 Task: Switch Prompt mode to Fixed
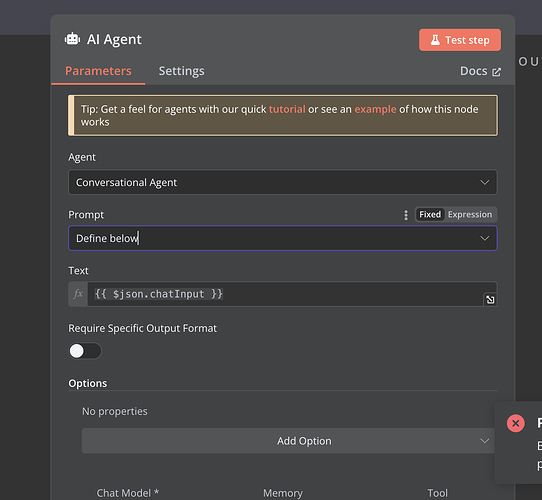(430, 214)
